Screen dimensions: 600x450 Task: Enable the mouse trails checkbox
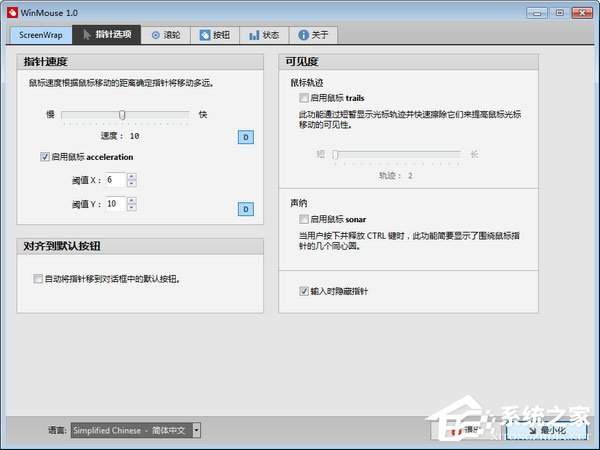coord(304,99)
